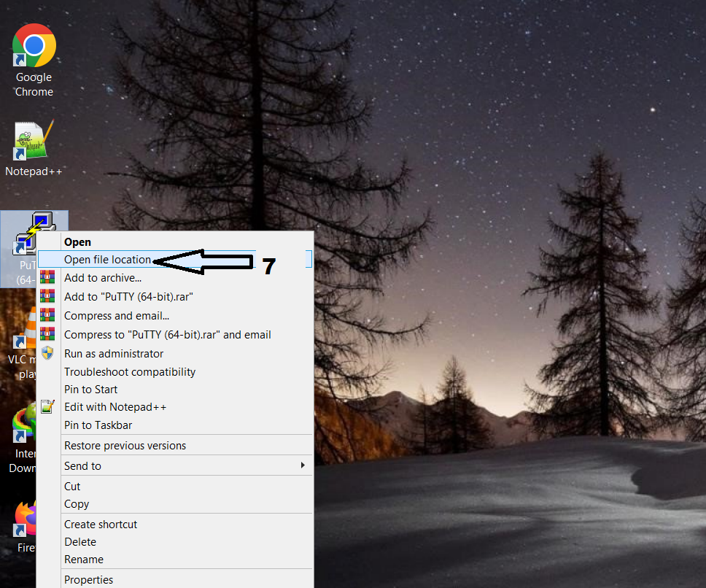
Task: Choose Add to "PuTTY (64-bit).rar"
Action: 128,297
